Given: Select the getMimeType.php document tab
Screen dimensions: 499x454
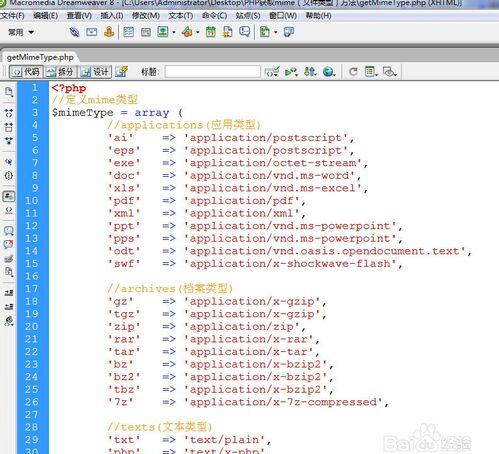Looking at the screenshot, I should point(40,57).
